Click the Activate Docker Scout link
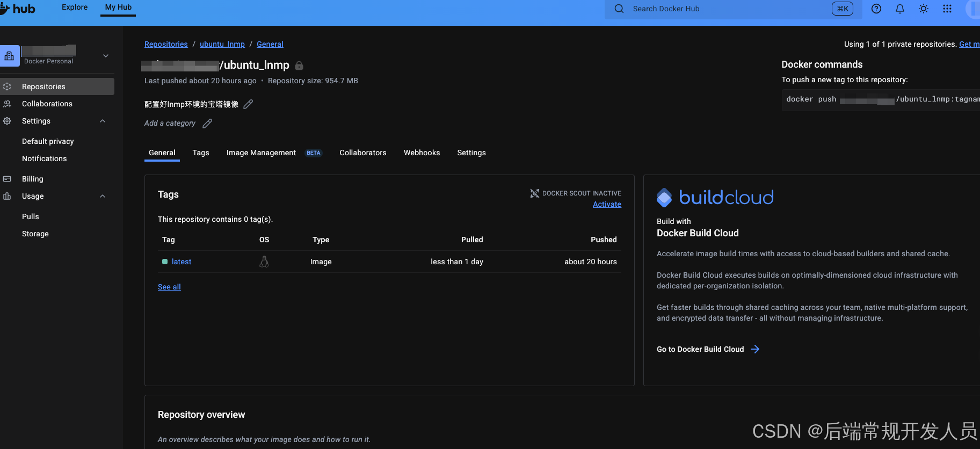This screenshot has width=980, height=449. point(607,204)
